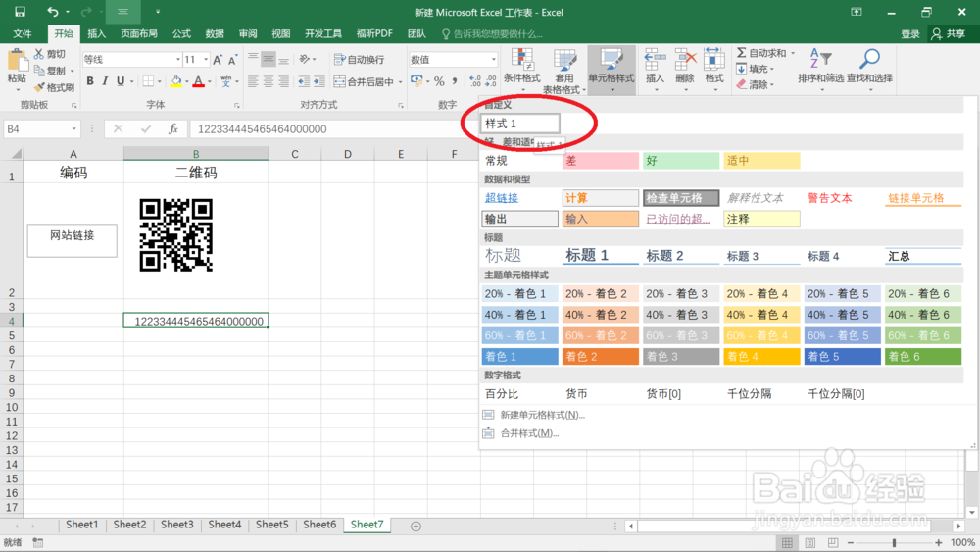This screenshot has width=980, height=552.
Task: Open Format as Table (套用表格格式)
Action: 564,71
